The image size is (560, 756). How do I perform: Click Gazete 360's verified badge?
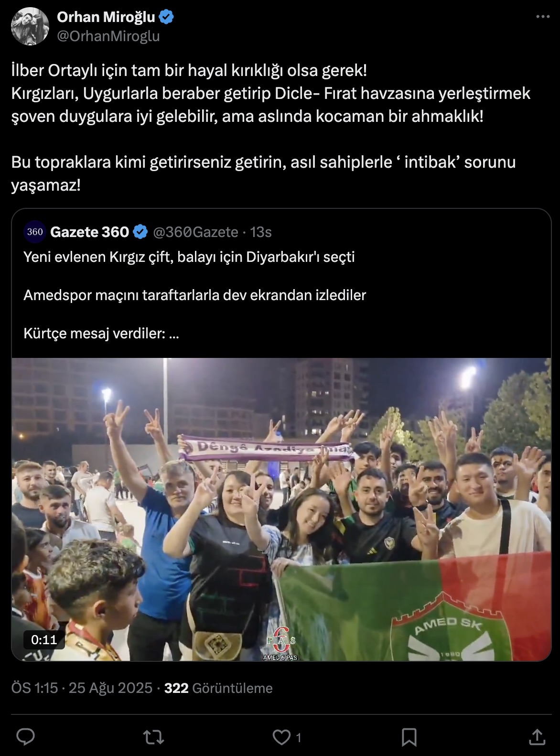(140, 232)
